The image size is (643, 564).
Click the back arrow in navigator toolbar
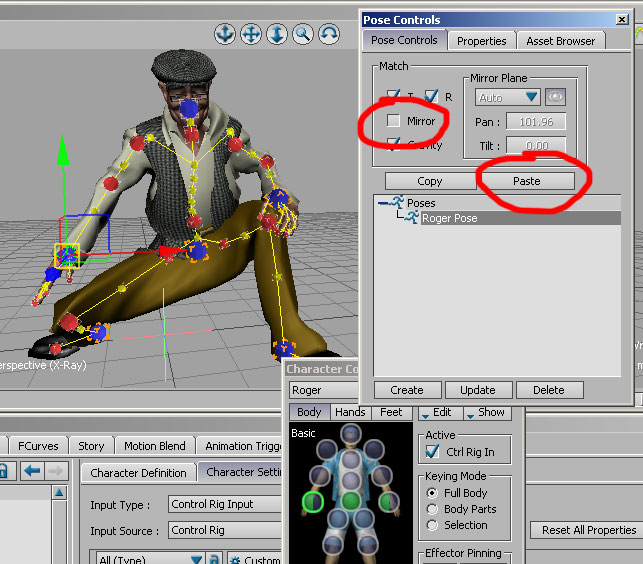click(32, 470)
